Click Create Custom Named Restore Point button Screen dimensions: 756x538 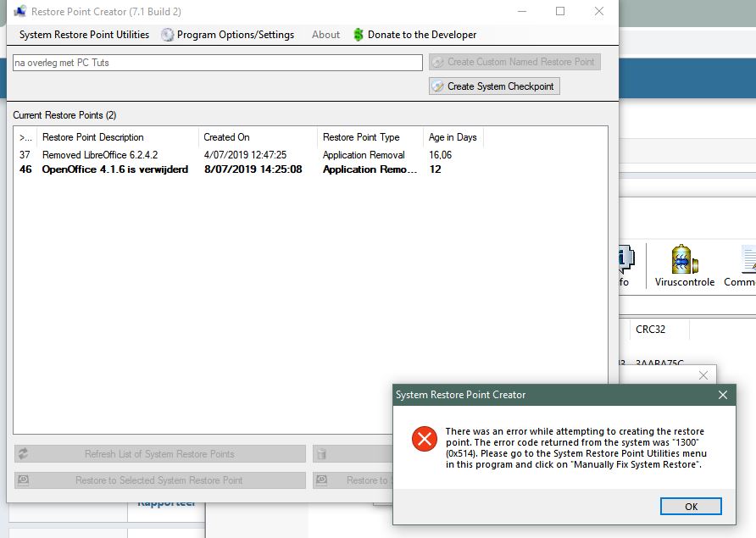pyautogui.click(x=514, y=62)
